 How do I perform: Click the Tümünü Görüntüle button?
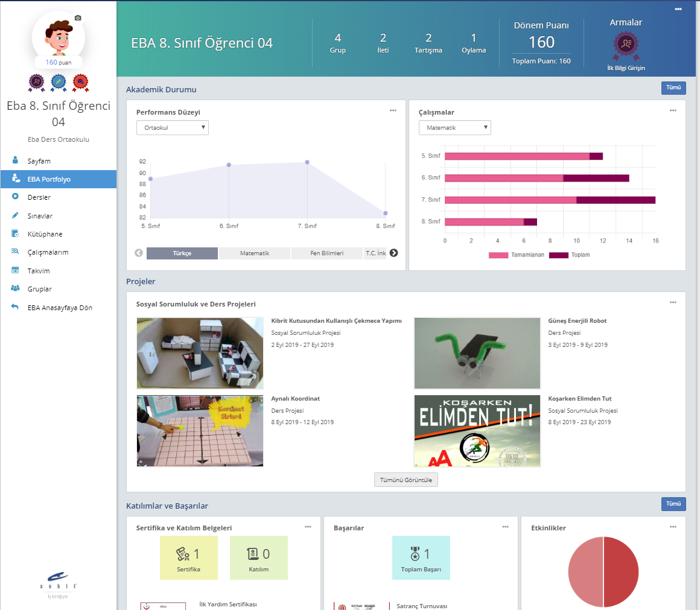click(x=406, y=480)
